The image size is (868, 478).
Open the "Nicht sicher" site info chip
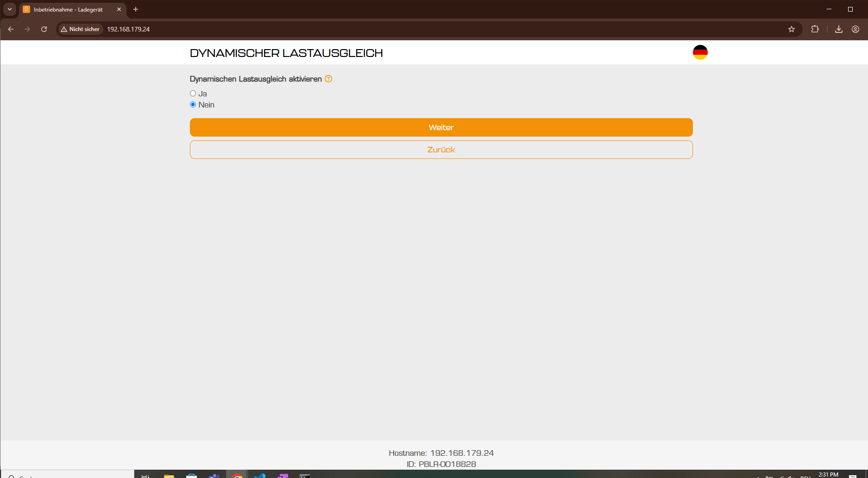pyautogui.click(x=80, y=29)
